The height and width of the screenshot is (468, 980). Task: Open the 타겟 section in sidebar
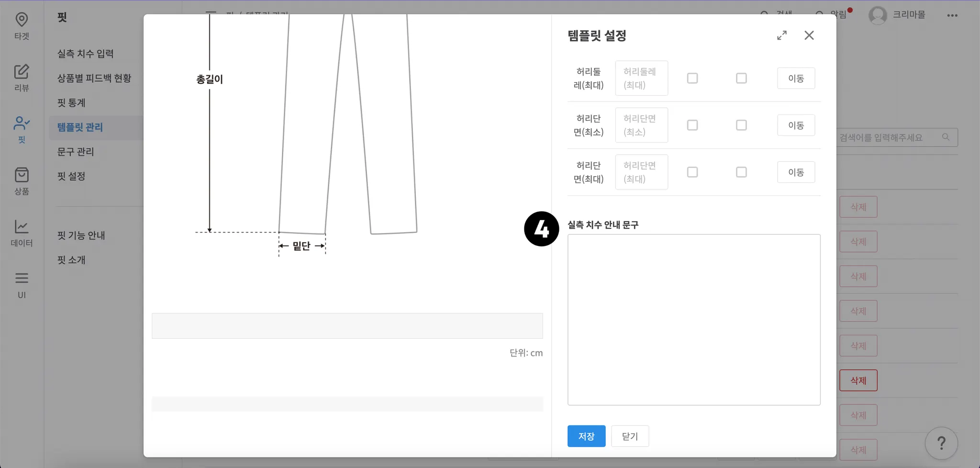point(22,26)
